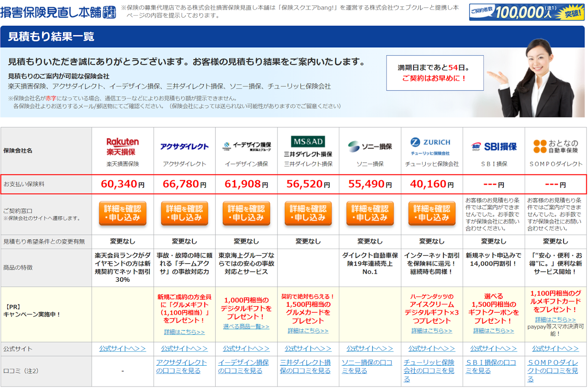Click SBI損保's 新規ネット申込みで14,000円割引 text
Viewport: 588px width, 390px height.
494,259
